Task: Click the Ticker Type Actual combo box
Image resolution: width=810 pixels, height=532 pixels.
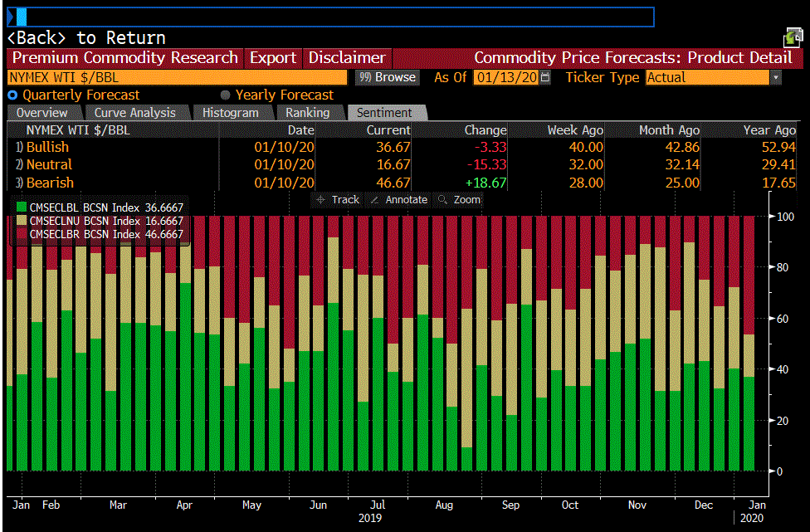Action: coord(707,77)
